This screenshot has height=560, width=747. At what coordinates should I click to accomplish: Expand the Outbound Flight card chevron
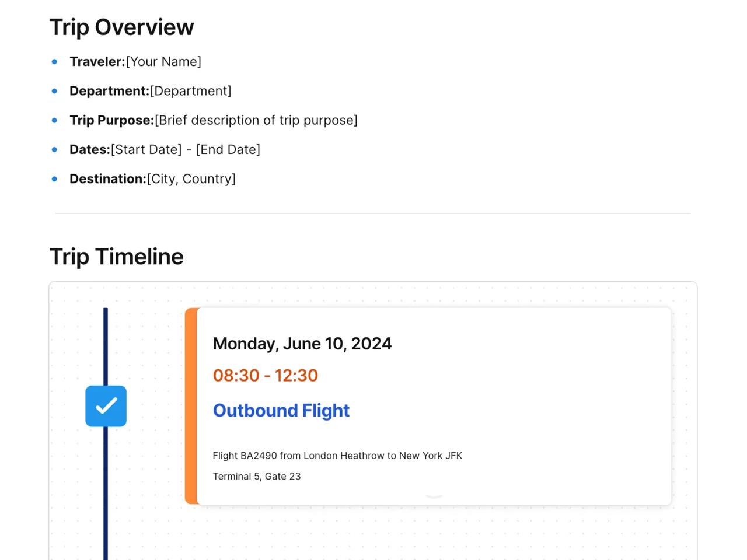434,496
